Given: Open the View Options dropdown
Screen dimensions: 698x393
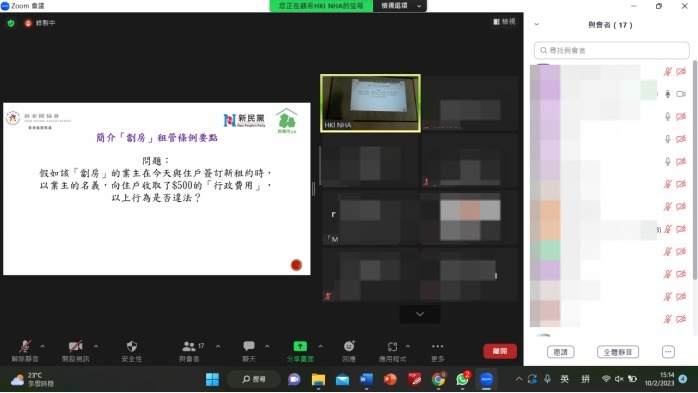Looking at the screenshot, I should (x=400, y=6).
